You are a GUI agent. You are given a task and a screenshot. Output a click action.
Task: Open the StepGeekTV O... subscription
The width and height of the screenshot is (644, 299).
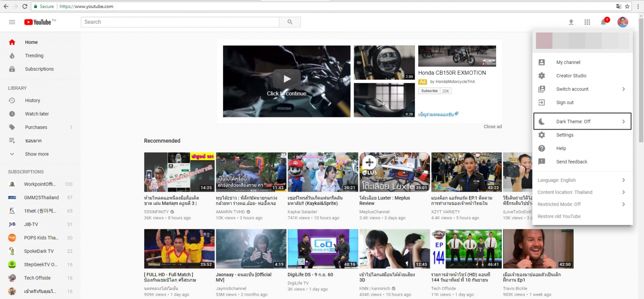[40, 264]
